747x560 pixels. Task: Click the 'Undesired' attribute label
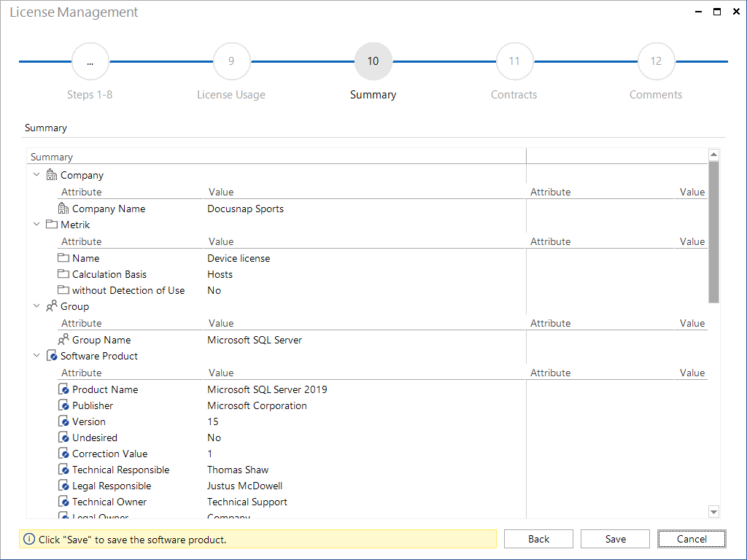(94, 437)
